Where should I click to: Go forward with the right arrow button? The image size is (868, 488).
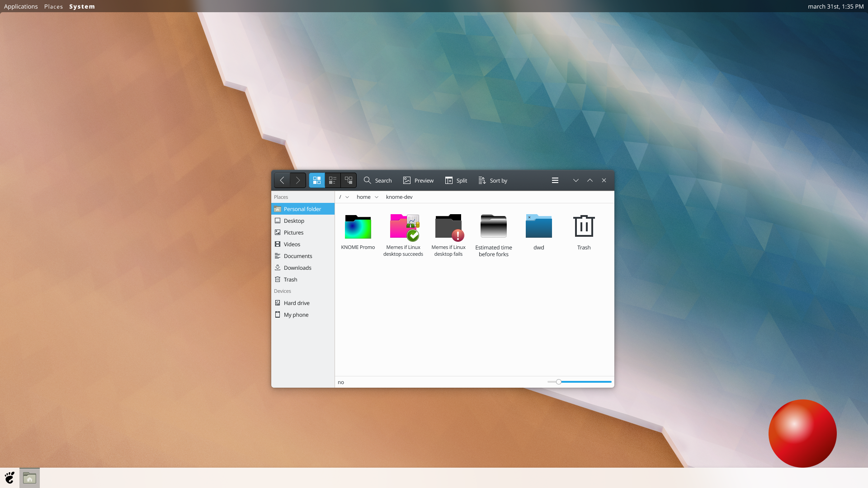point(298,180)
